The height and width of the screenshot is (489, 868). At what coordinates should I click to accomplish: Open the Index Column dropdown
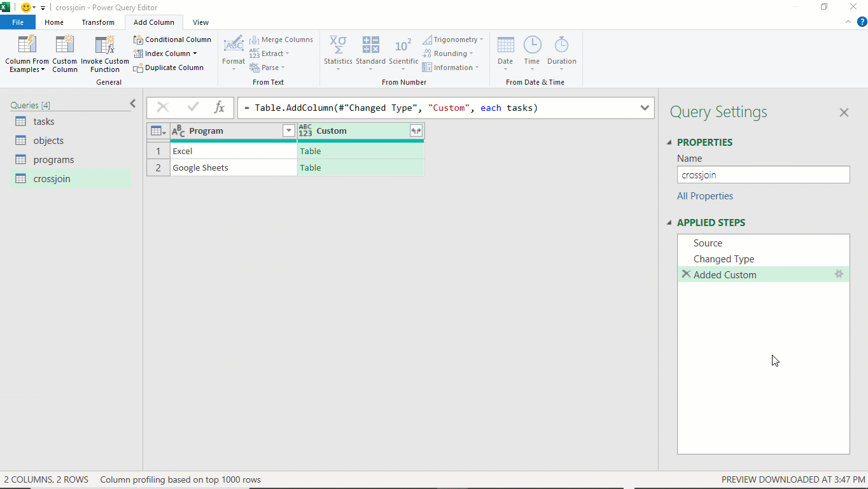(195, 53)
